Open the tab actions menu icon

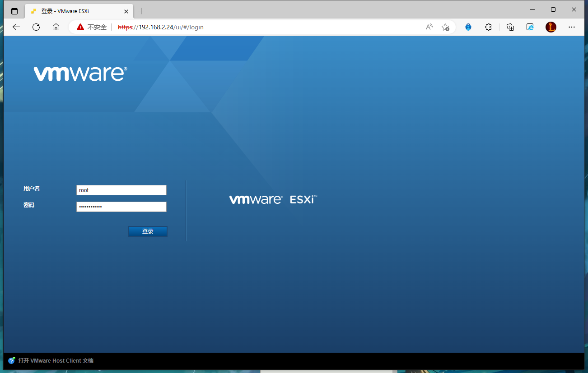pyautogui.click(x=14, y=11)
